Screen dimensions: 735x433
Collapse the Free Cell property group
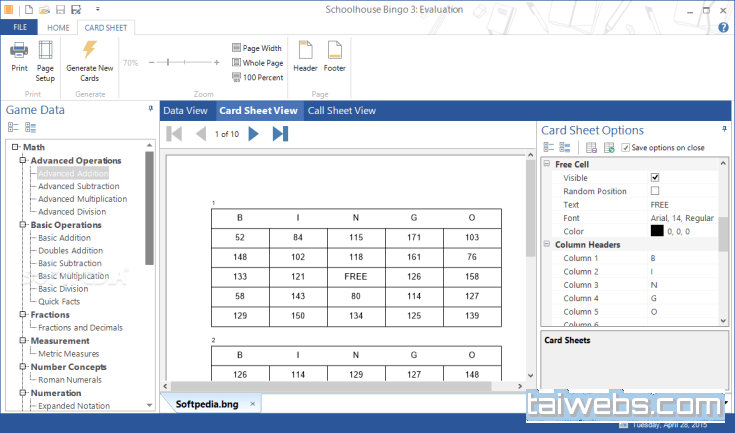tap(546, 164)
